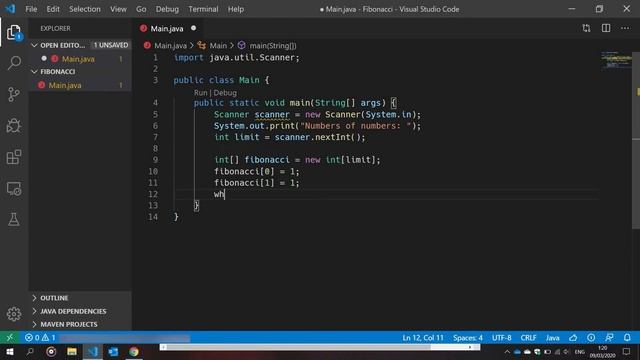Viewport: 640px width, 360px height.
Task: Click the remote window status icon
Action: [x=9, y=338]
